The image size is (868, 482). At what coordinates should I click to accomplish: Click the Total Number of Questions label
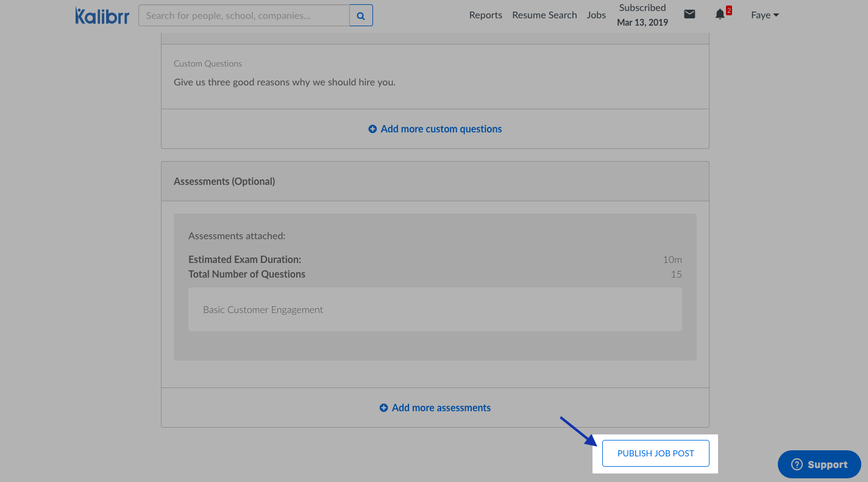coord(247,274)
